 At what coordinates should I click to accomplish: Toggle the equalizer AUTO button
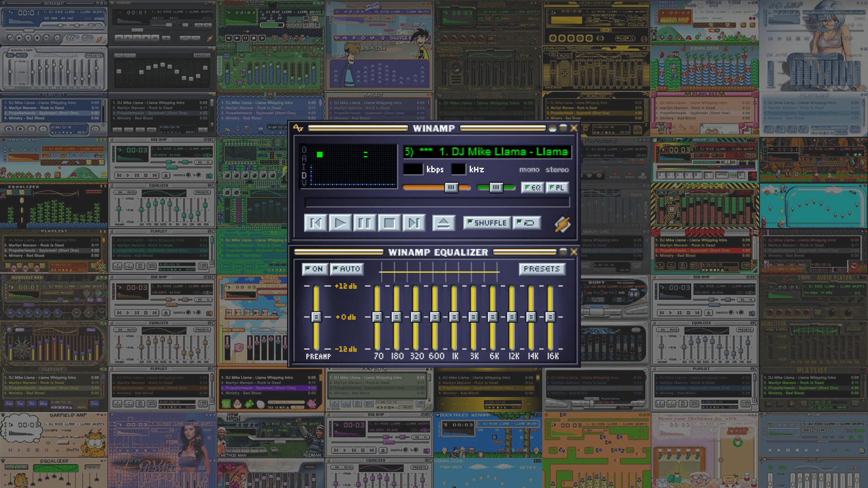tap(347, 269)
